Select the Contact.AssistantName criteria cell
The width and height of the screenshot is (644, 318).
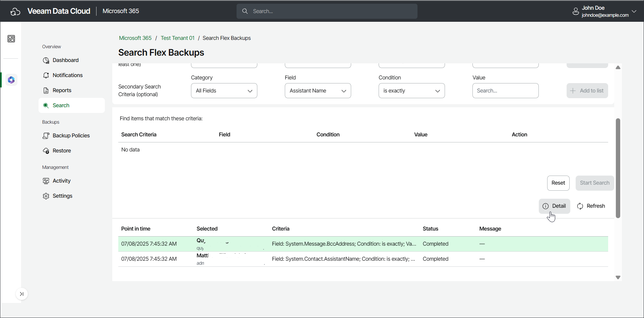pos(343,259)
